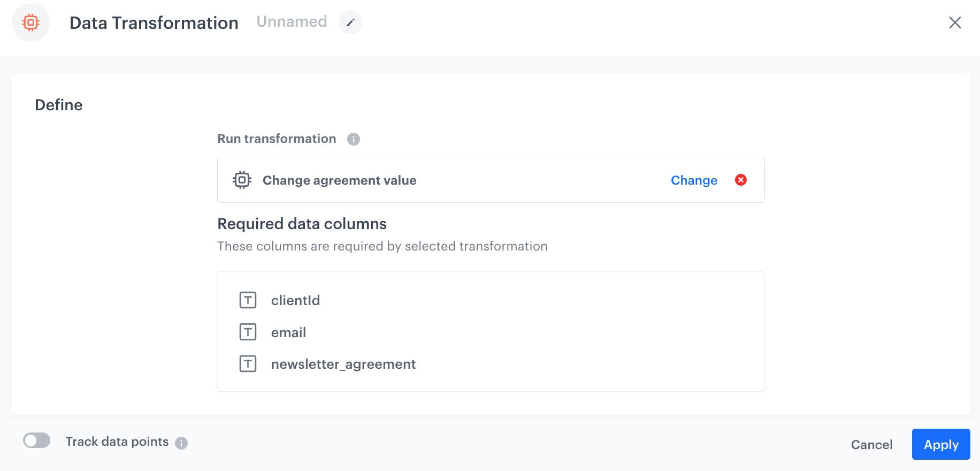
Task: Edit the Unnamed title with pencil icon
Action: pyautogui.click(x=350, y=22)
